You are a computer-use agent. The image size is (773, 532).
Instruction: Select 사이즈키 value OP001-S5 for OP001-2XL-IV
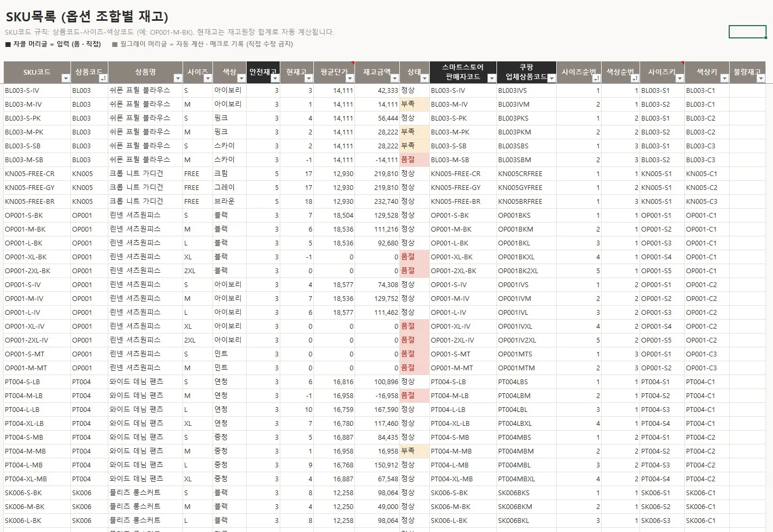coord(662,340)
